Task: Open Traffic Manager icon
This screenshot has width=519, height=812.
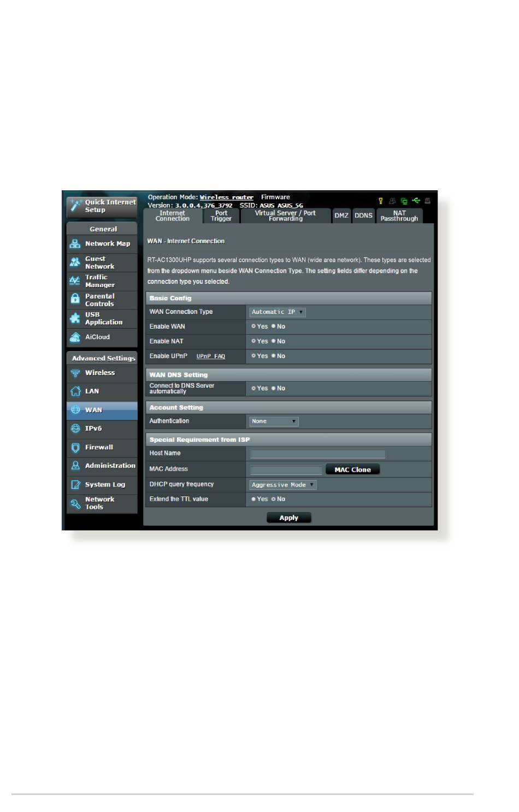Action: 75,281
